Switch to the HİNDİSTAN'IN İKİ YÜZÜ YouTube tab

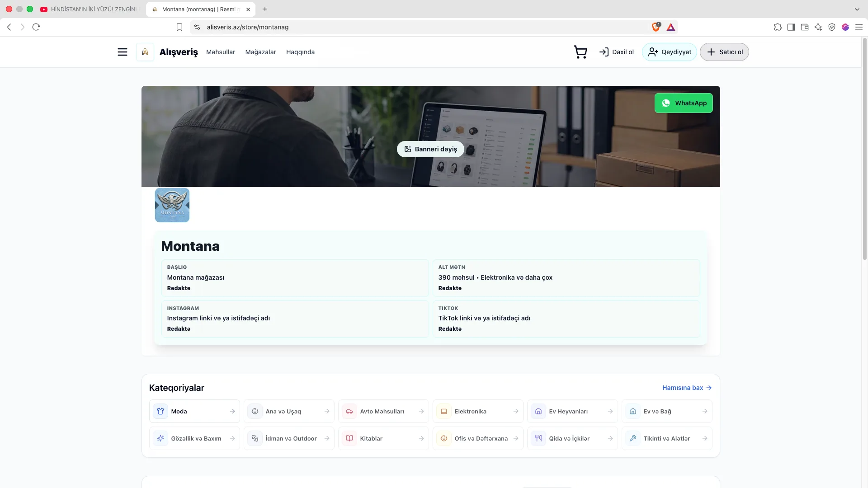coord(90,9)
